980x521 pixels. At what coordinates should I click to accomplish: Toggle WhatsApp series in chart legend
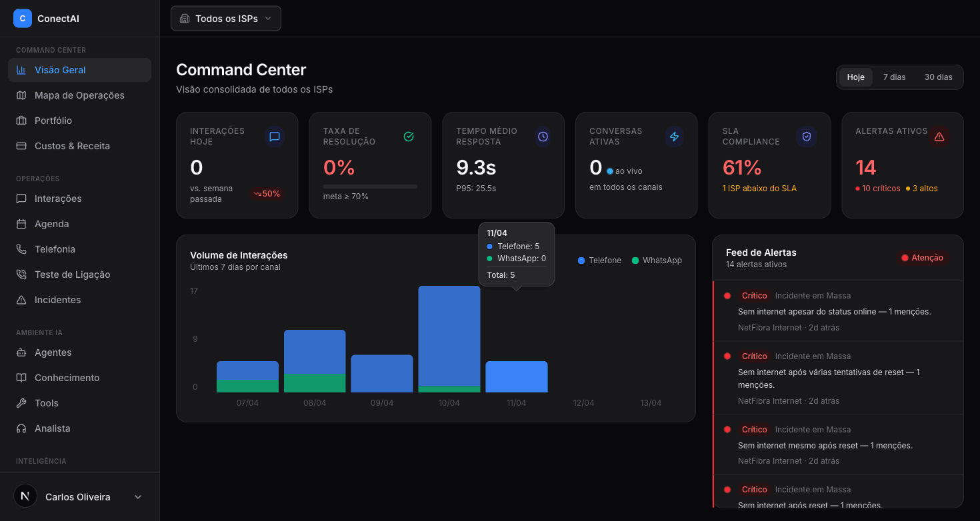[x=657, y=260]
